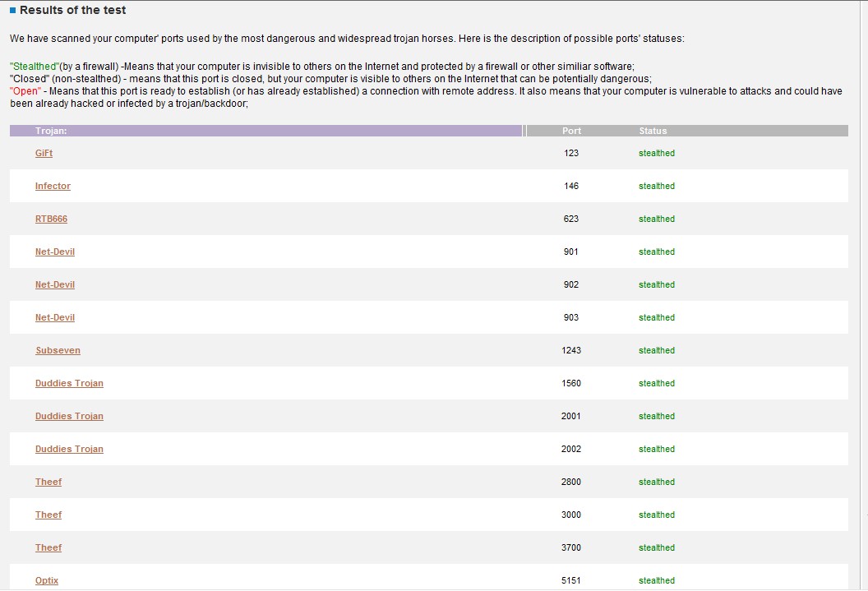Click the Status column header
This screenshot has height=591, width=868.
click(653, 131)
